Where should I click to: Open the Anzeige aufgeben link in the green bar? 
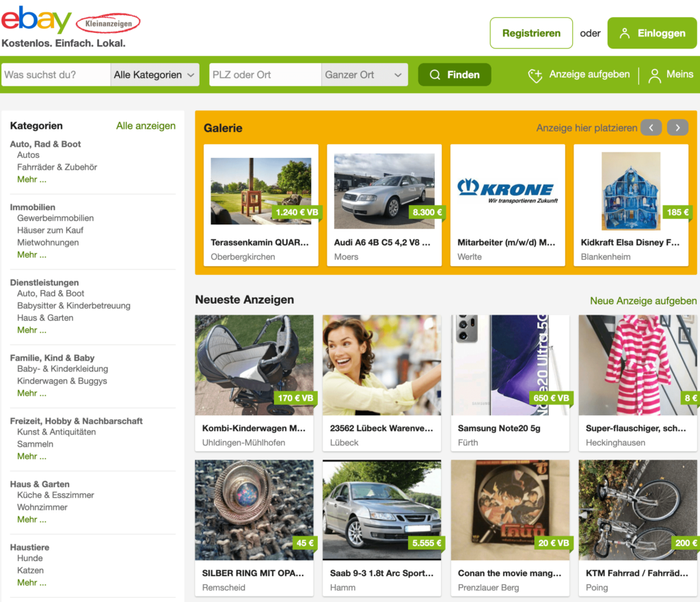[x=589, y=74]
